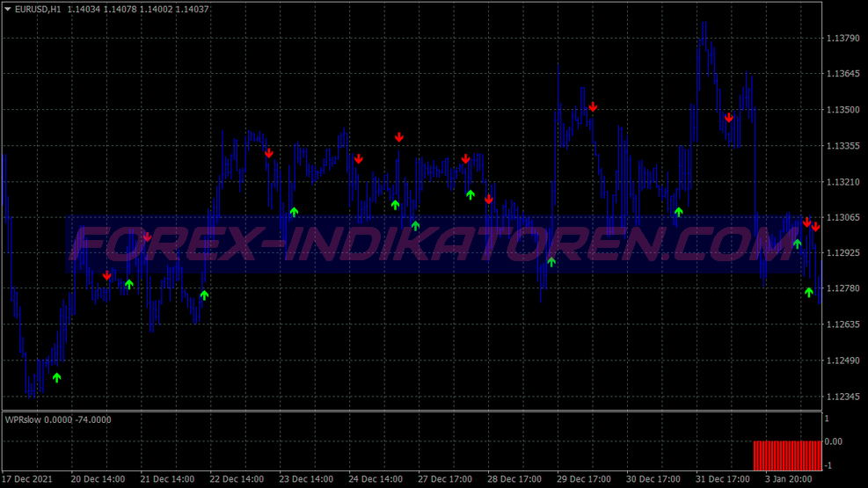
Task: Click the red sell arrow above 31 Dec 17:00
Action: pyautogui.click(x=728, y=117)
